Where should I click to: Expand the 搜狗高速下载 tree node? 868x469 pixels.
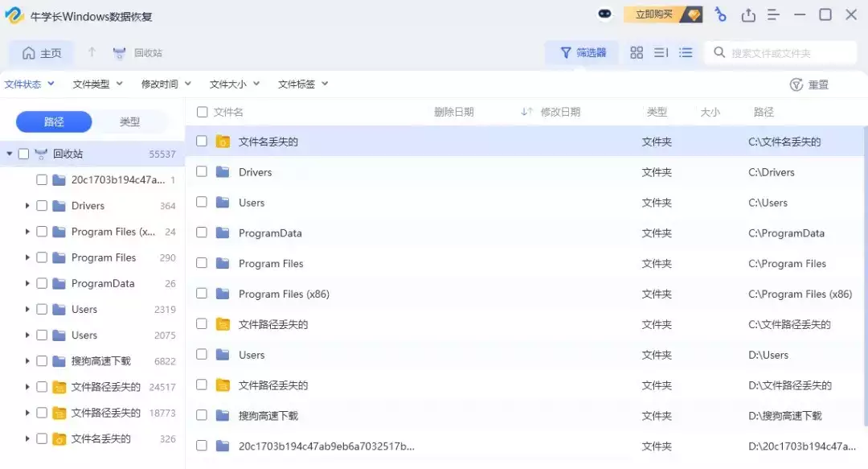click(x=27, y=361)
